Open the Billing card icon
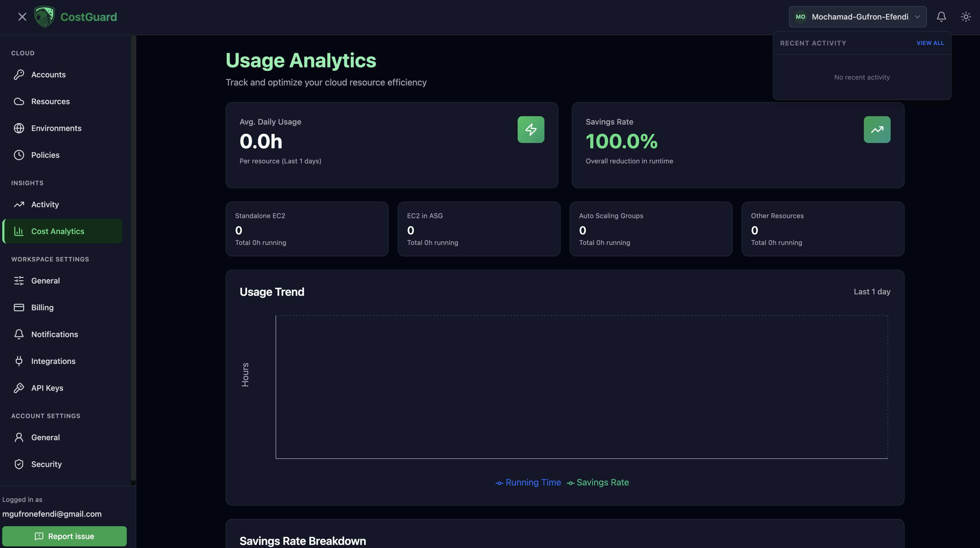This screenshot has height=548, width=980. tap(19, 308)
